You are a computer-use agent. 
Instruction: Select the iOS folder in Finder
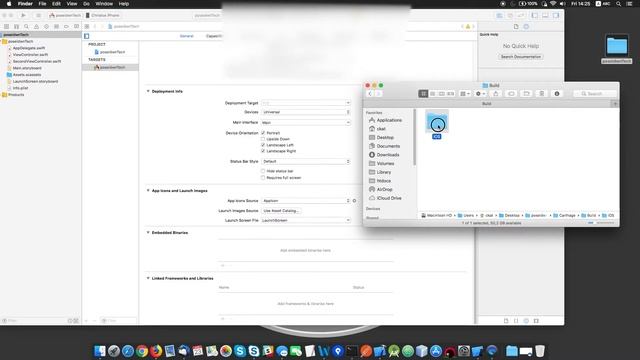[x=437, y=125]
